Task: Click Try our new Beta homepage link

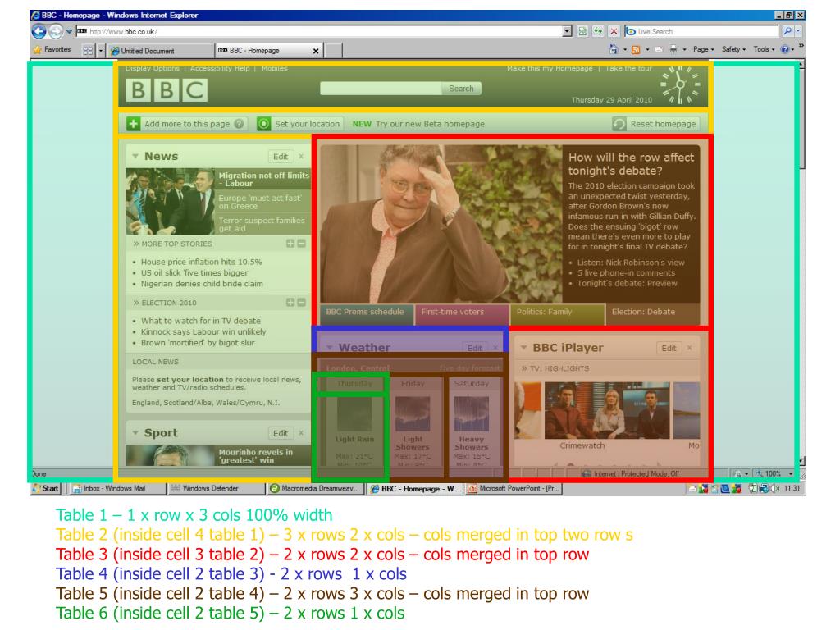Action: (430, 124)
